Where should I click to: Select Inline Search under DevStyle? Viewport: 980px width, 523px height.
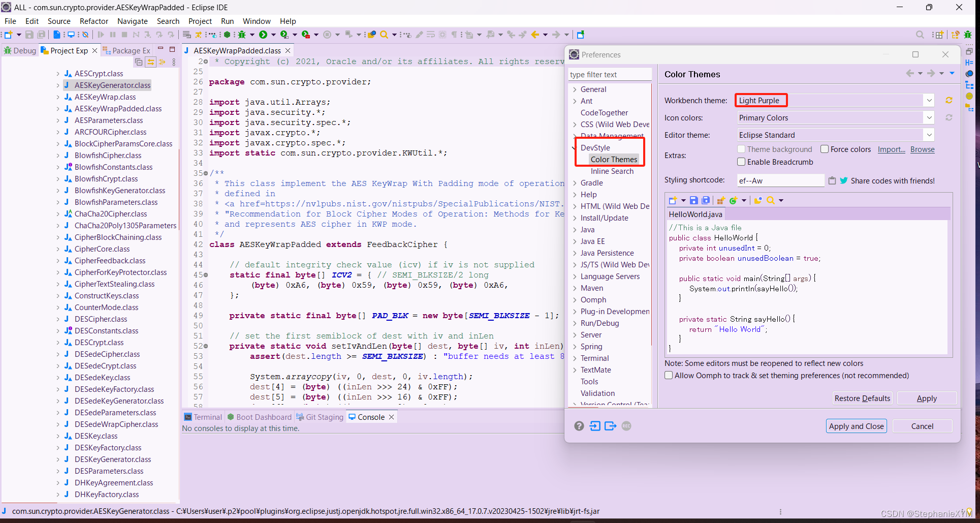[x=612, y=171]
